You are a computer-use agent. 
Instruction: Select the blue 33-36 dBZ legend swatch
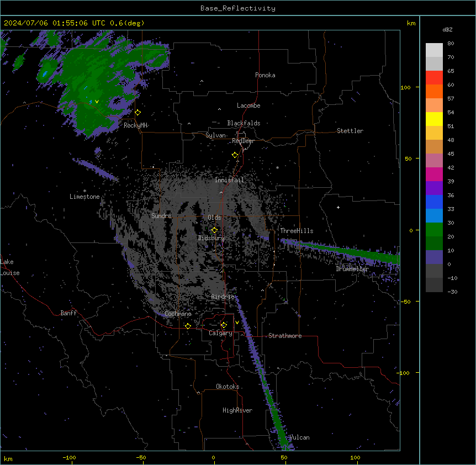click(x=434, y=202)
